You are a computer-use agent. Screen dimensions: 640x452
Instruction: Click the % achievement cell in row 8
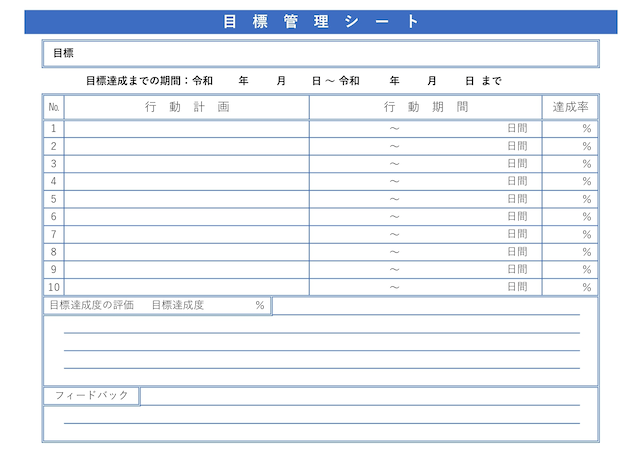[570, 252]
